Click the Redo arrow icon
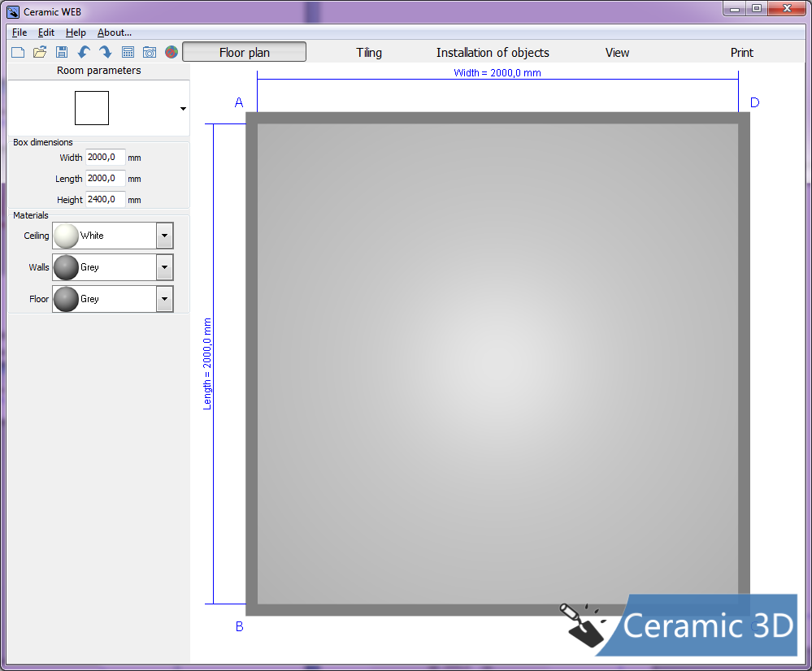 pos(106,52)
